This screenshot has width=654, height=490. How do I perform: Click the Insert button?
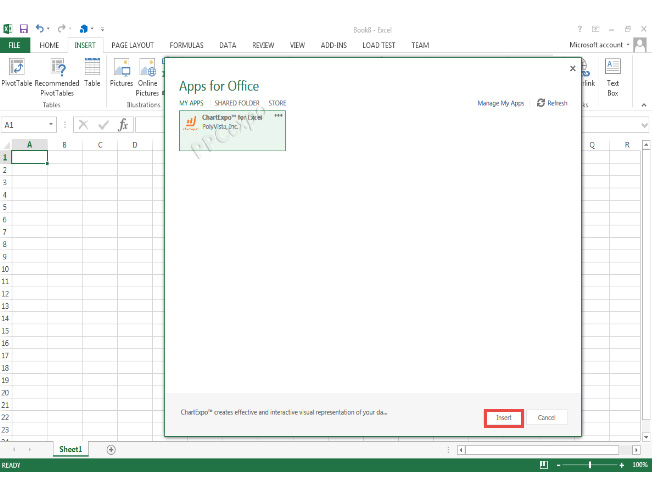(x=504, y=418)
